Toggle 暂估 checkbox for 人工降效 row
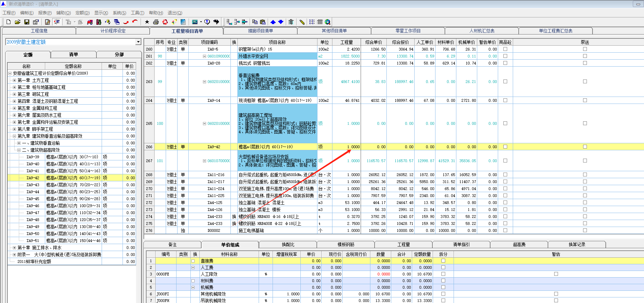The image size is (644, 303). (556, 274)
